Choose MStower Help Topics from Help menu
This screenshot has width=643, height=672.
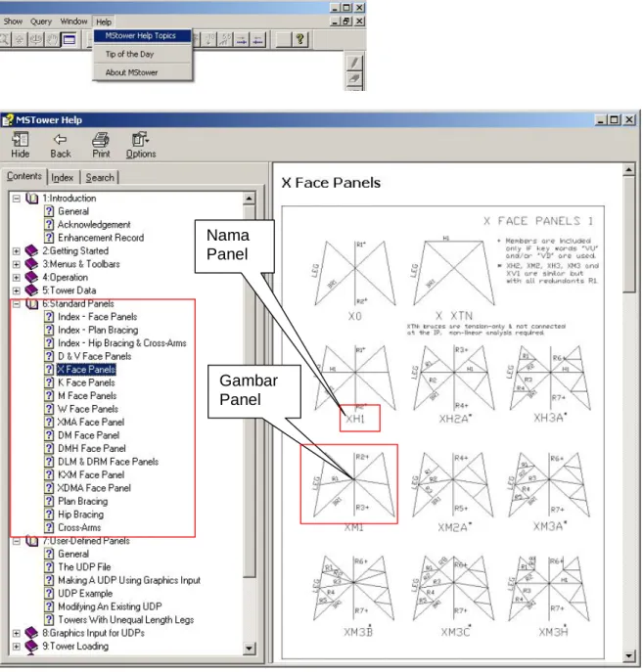click(x=142, y=36)
